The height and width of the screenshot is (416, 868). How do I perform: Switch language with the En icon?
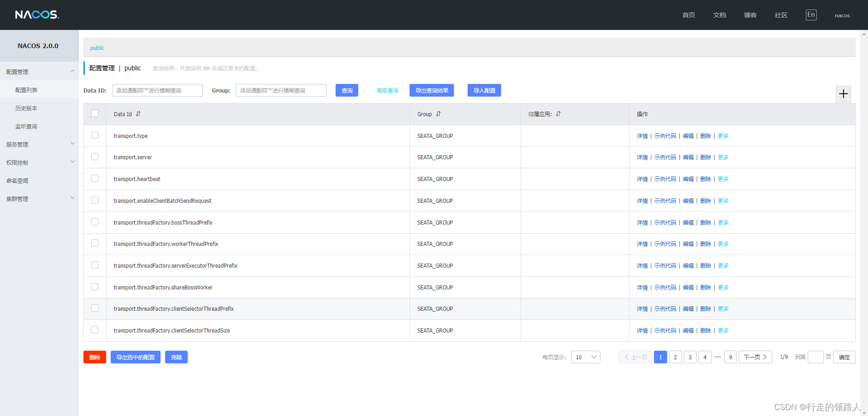(811, 15)
